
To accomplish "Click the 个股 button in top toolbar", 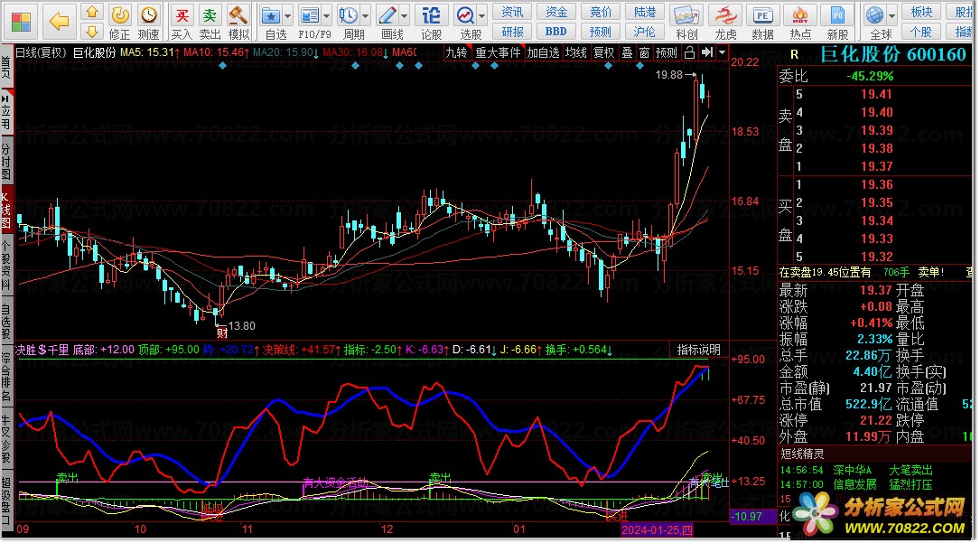I will (922, 32).
